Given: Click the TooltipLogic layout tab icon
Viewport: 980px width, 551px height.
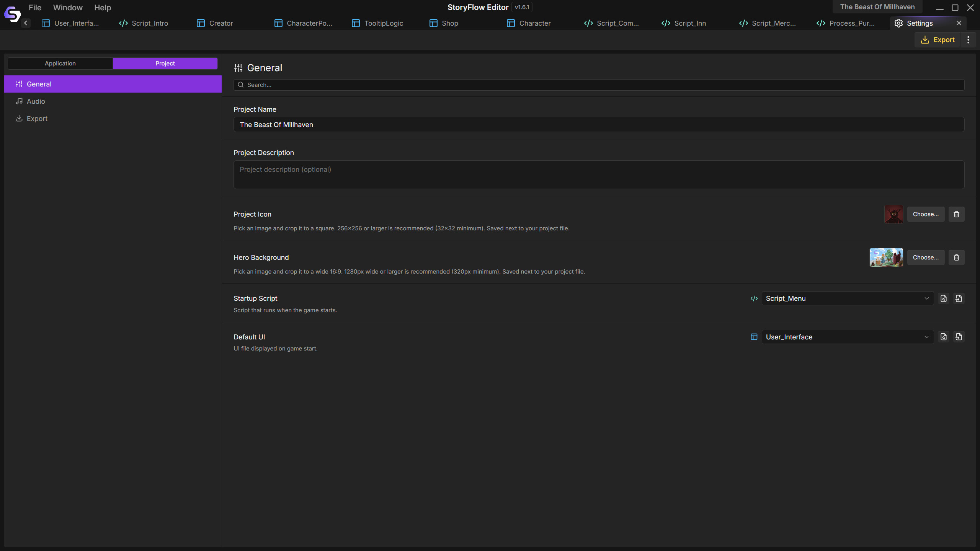Looking at the screenshot, I should (356, 23).
